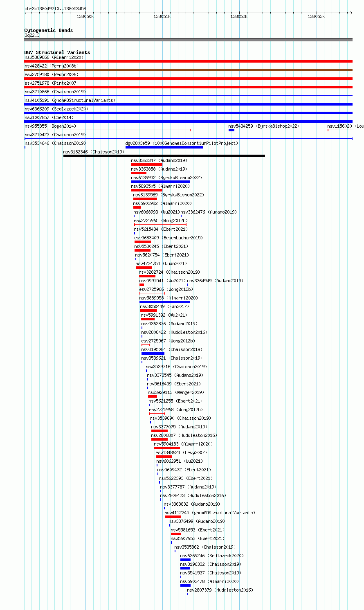
Task: Click esv2725968 (Wong2012b) label
Action: pyautogui.click(x=176, y=410)
